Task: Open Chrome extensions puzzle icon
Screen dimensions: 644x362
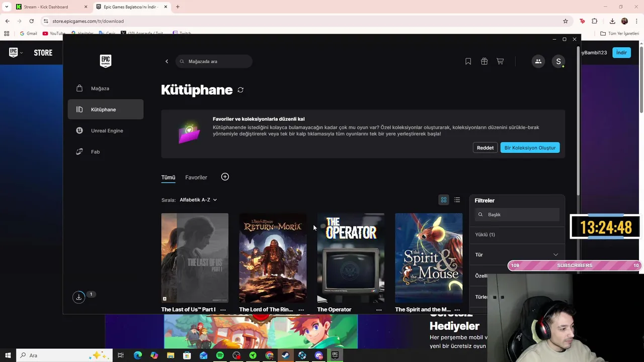Action: pyautogui.click(x=595, y=21)
